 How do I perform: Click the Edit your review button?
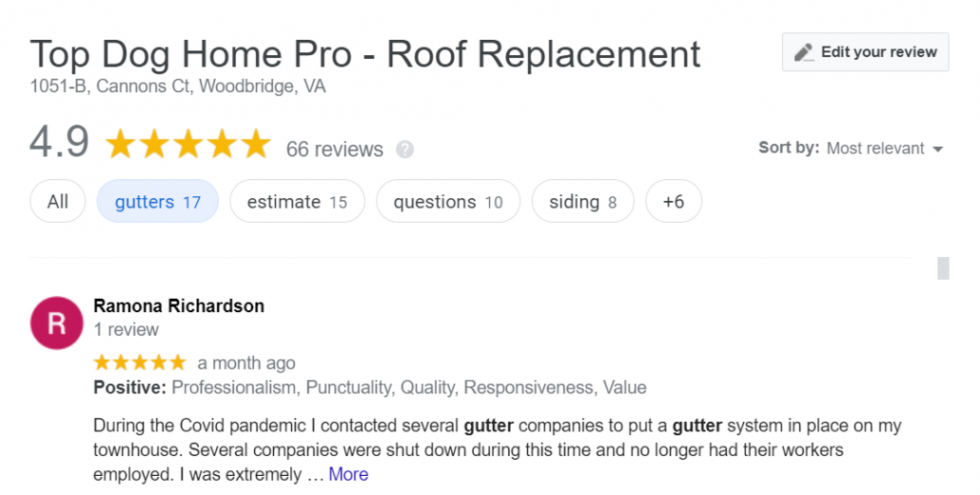pos(866,51)
